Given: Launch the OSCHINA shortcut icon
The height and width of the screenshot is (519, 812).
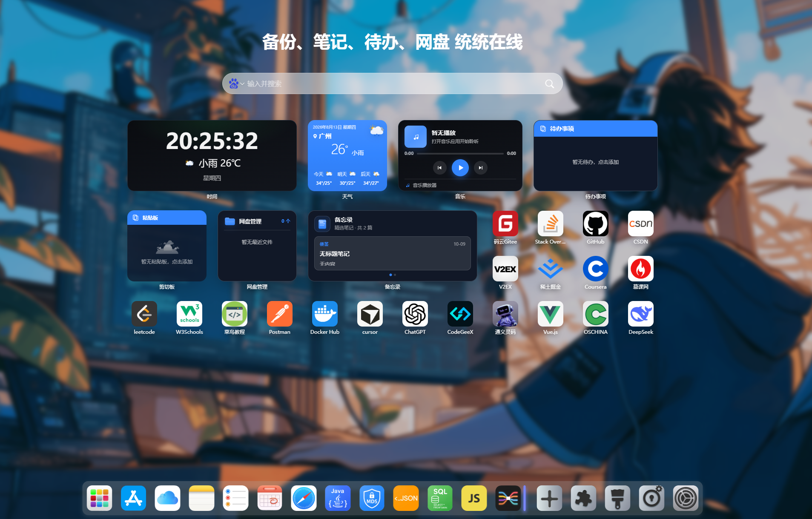Looking at the screenshot, I should [596, 314].
